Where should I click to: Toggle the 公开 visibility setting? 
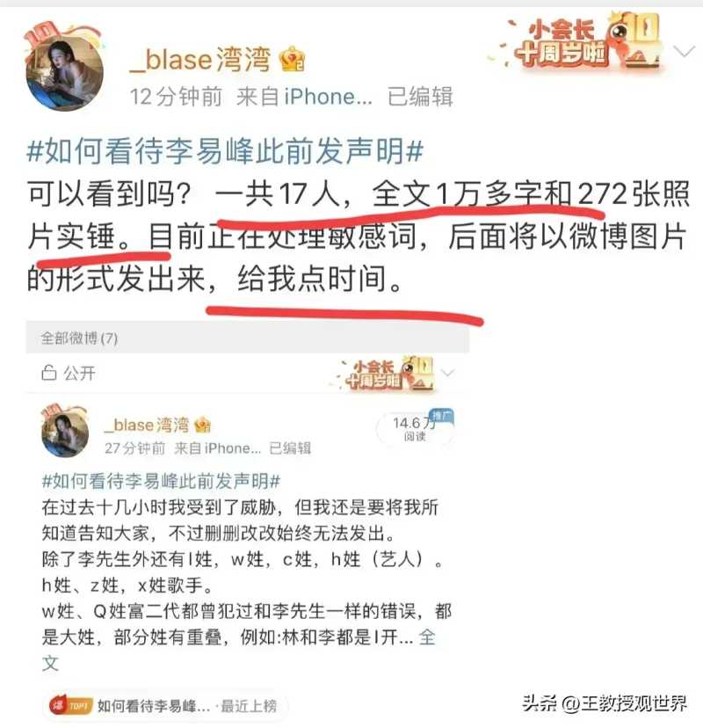69,373
